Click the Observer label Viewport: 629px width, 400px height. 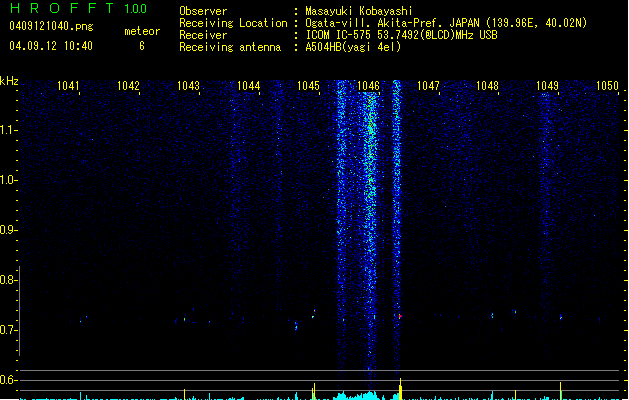[x=203, y=11]
